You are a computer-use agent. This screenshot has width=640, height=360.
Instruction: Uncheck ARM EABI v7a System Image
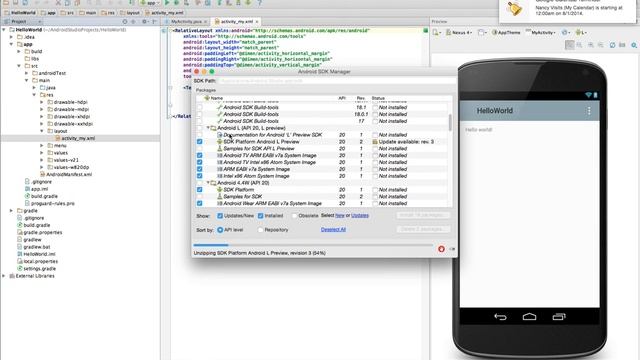point(200,169)
